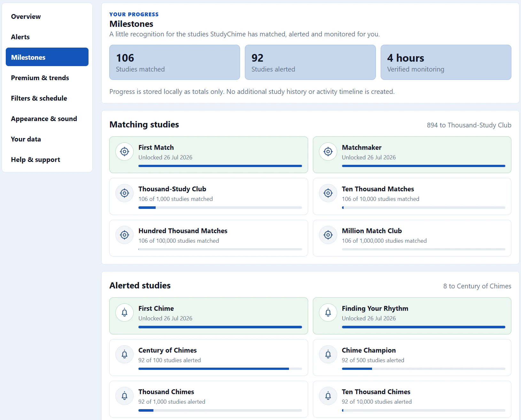
Task: Click the 'Million Match Club' title
Action: pos(372,231)
